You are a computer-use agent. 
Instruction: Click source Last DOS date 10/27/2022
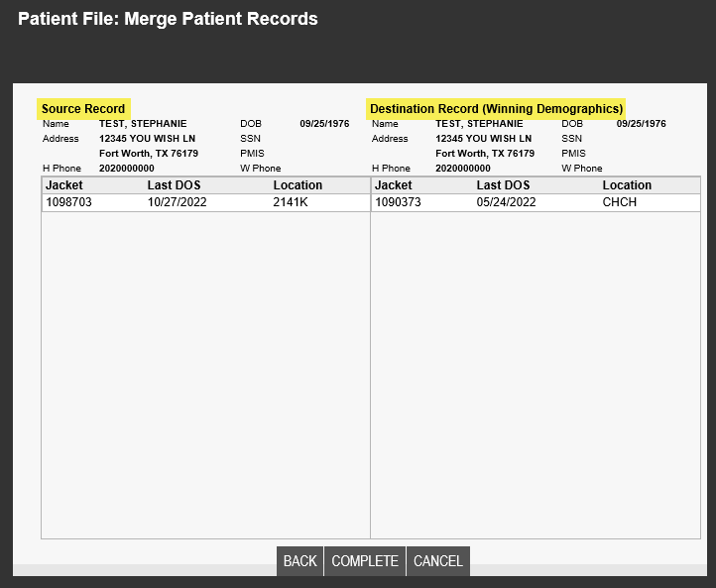(177, 202)
